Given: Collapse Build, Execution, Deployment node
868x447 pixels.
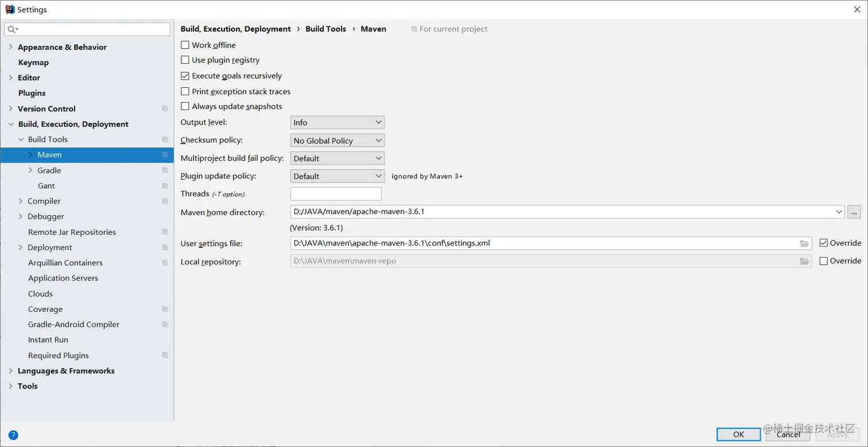Looking at the screenshot, I should (x=10, y=124).
